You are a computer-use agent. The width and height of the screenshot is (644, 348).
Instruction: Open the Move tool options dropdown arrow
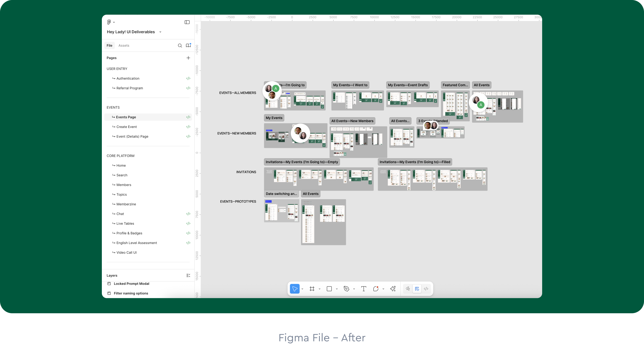coord(302,289)
